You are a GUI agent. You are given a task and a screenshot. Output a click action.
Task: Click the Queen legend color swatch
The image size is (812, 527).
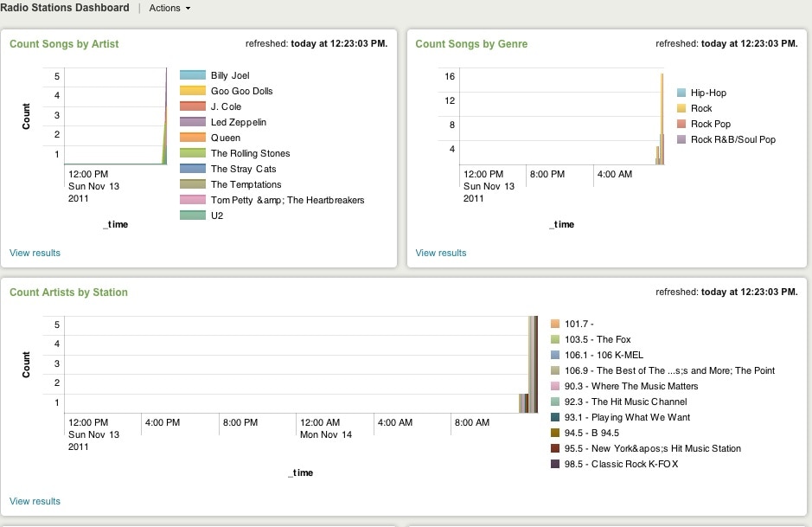192,138
